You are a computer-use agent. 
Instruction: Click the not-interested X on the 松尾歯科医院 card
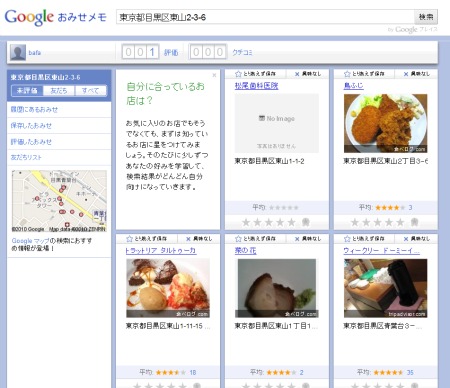[x=297, y=74]
